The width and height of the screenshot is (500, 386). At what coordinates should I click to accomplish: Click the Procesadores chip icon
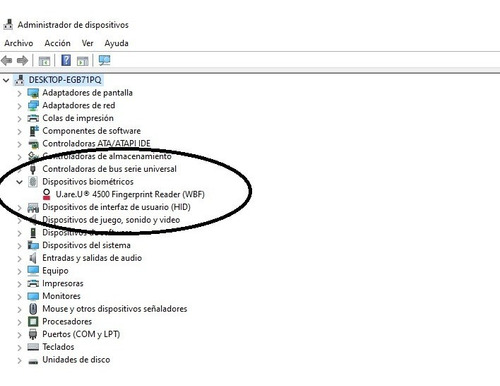[33, 322]
